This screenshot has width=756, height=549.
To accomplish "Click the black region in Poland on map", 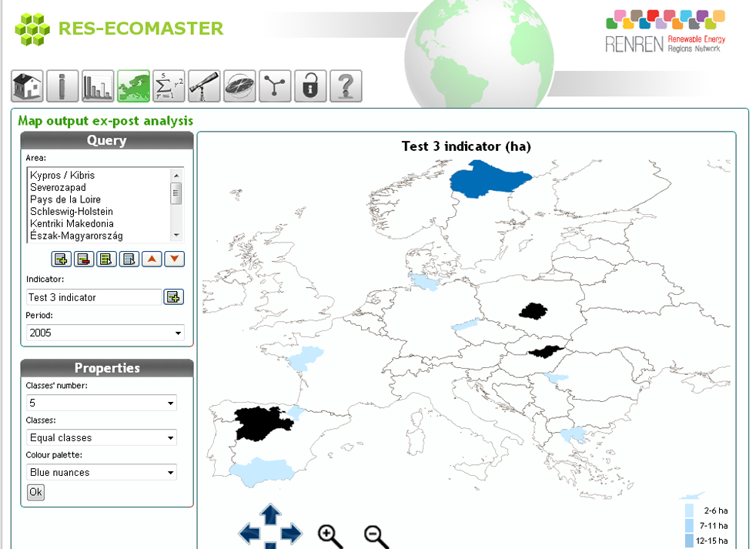I will coord(533,310).
